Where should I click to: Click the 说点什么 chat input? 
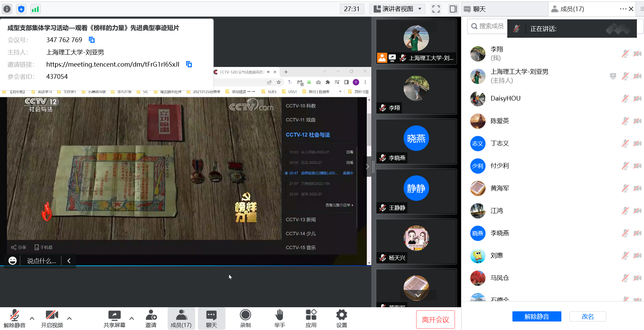click(41, 261)
